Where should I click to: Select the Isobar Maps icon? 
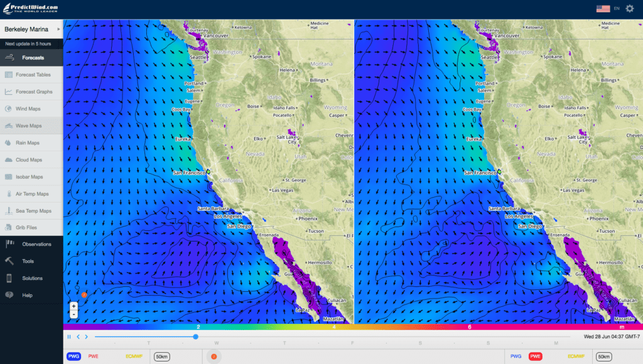31,176
